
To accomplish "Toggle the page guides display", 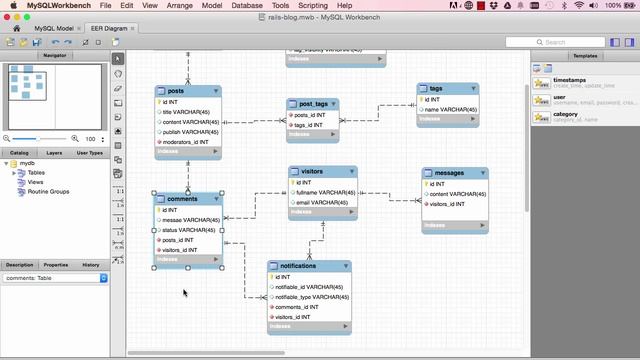I will [98, 42].
